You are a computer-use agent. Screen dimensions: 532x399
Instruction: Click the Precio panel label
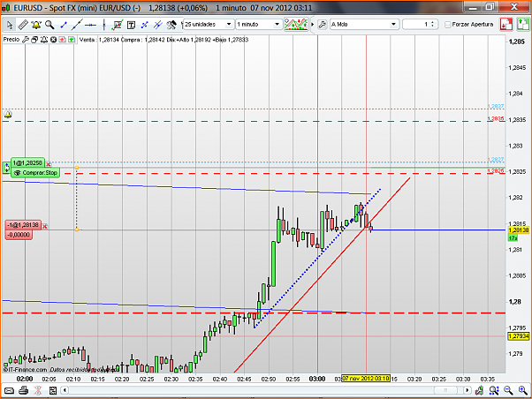click(11, 40)
